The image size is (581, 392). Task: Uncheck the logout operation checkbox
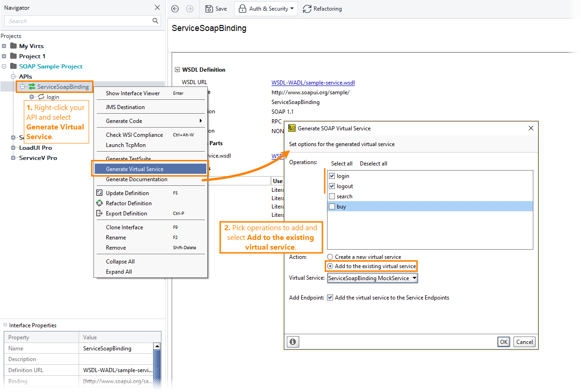coord(332,186)
